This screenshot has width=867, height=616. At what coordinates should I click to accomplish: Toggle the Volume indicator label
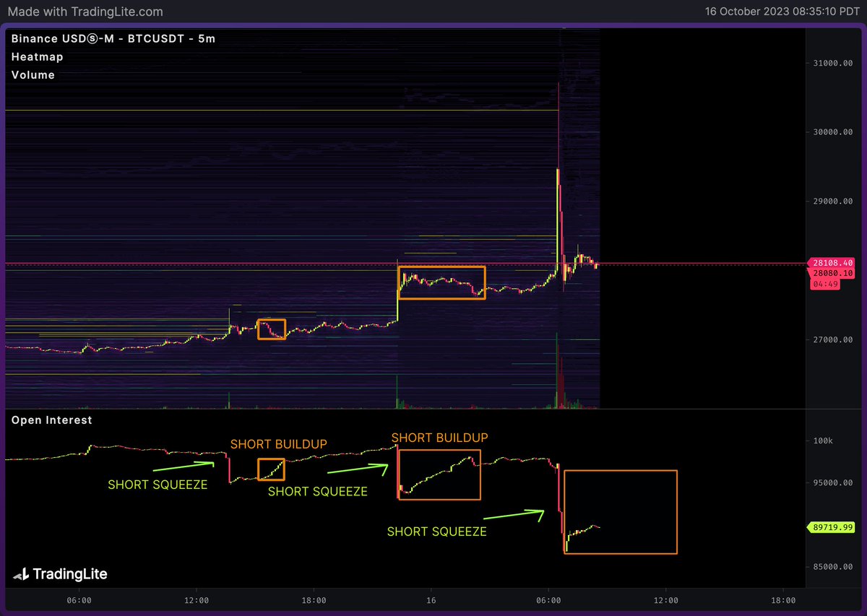pyautogui.click(x=33, y=75)
